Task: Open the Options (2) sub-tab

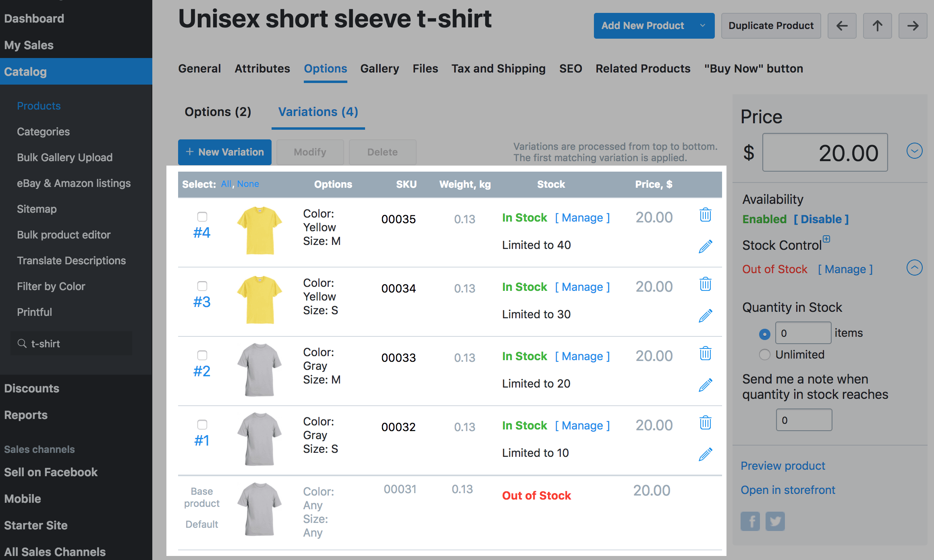Action: [218, 112]
